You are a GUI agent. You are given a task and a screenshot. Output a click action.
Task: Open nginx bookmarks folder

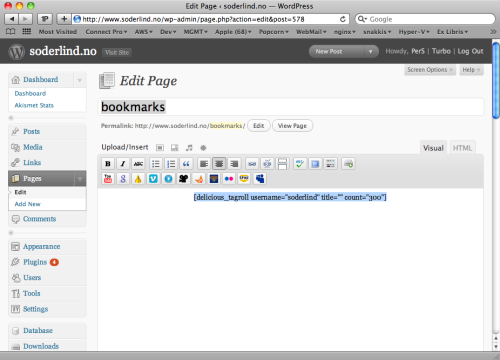pos(344,32)
